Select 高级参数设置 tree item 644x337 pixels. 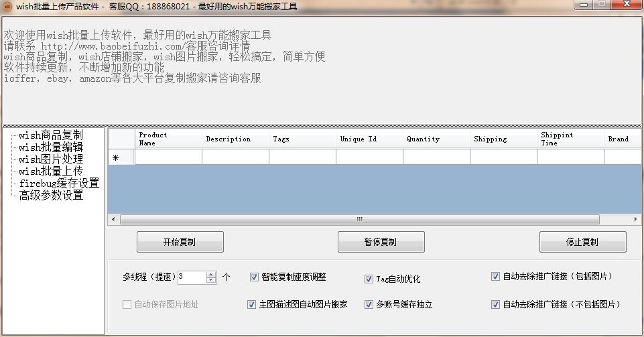(x=51, y=195)
